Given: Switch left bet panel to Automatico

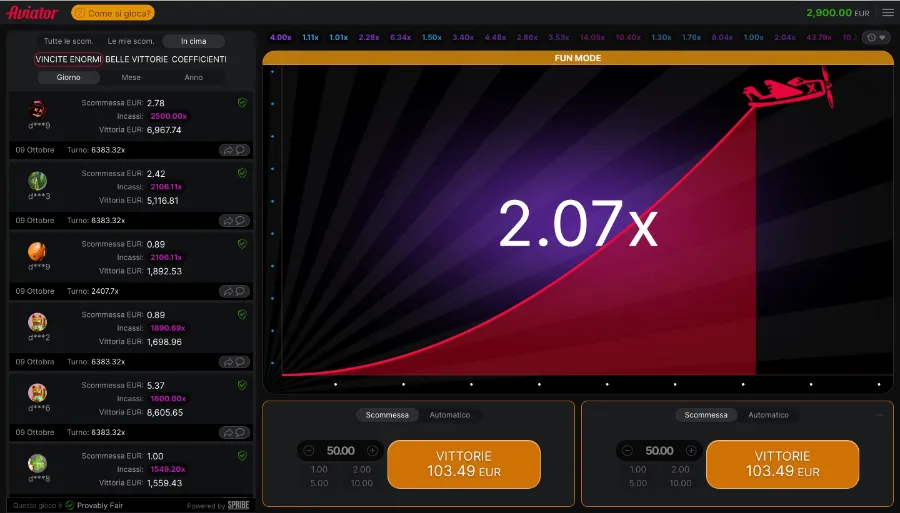Looking at the screenshot, I should pyautogui.click(x=449, y=415).
